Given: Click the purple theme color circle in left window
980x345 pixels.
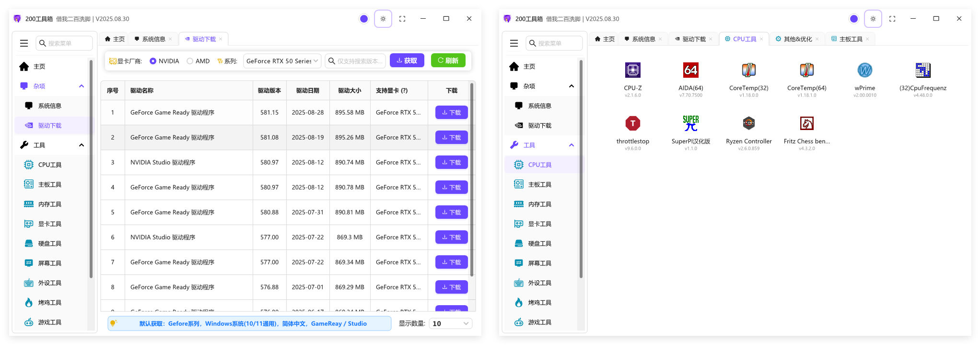Looking at the screenshot, I should click(x=363, y=19).
